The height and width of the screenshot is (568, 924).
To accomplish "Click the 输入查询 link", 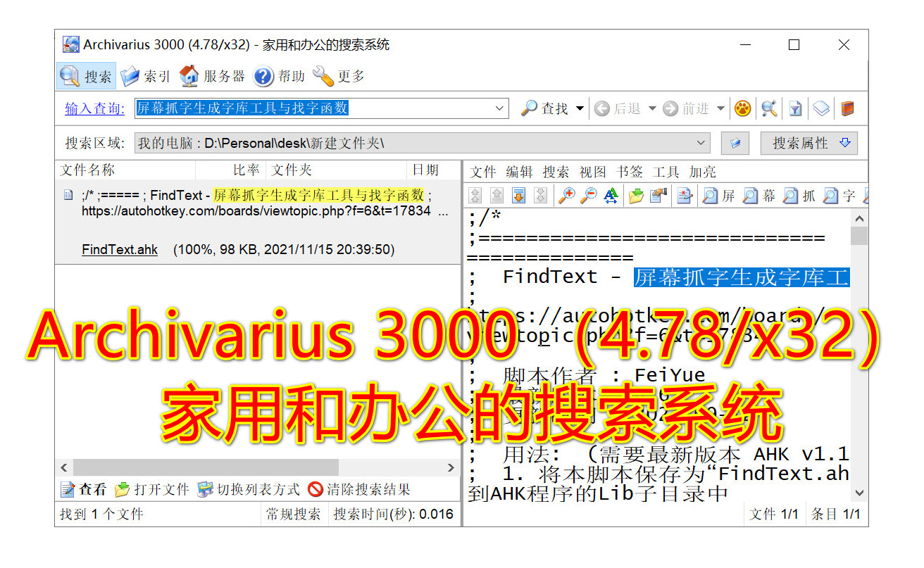I will (x=94, y=108).
